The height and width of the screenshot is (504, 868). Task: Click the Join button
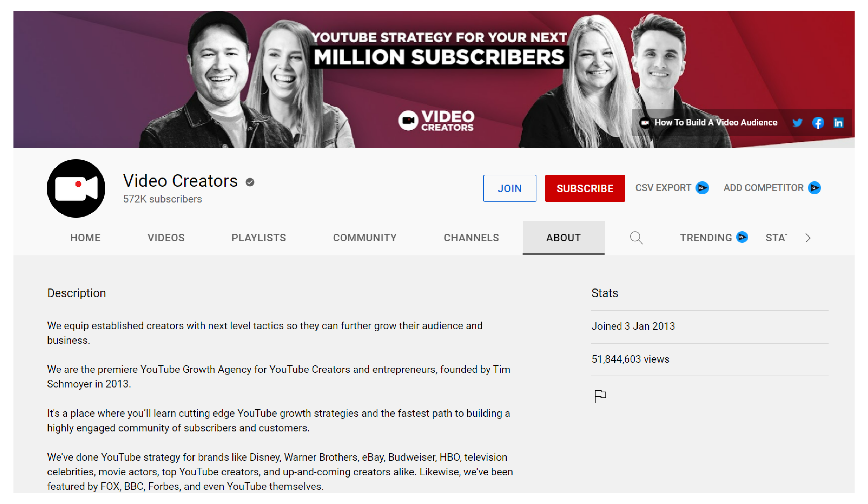click(x=510, y=188)
